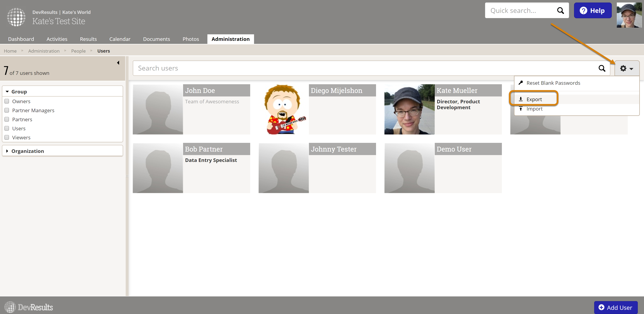Select the Reset Blank Passwords key option

[553, 83]
